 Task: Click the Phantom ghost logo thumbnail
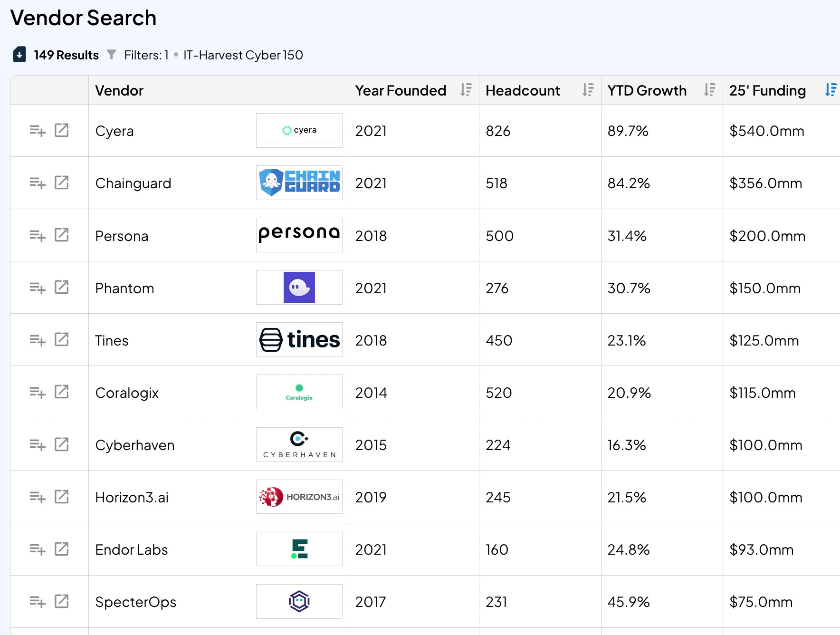click(299, 287)
